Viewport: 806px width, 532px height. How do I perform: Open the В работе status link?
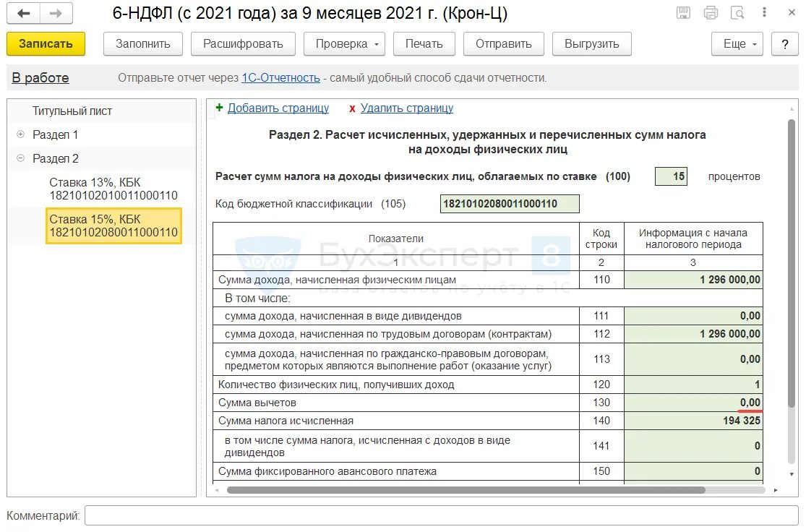click(40, 77)
